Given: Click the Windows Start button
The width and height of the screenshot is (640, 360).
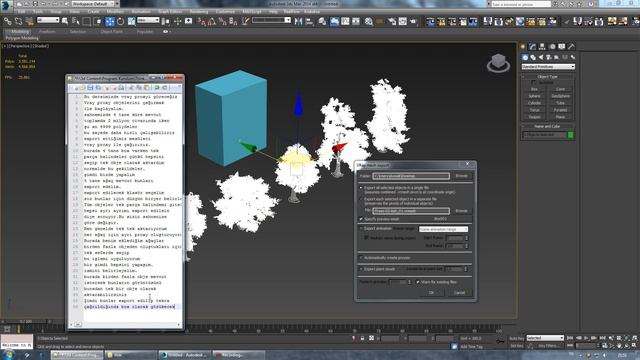Looking at the screenshot, I should pyautogui.click(x=8, y=355).
